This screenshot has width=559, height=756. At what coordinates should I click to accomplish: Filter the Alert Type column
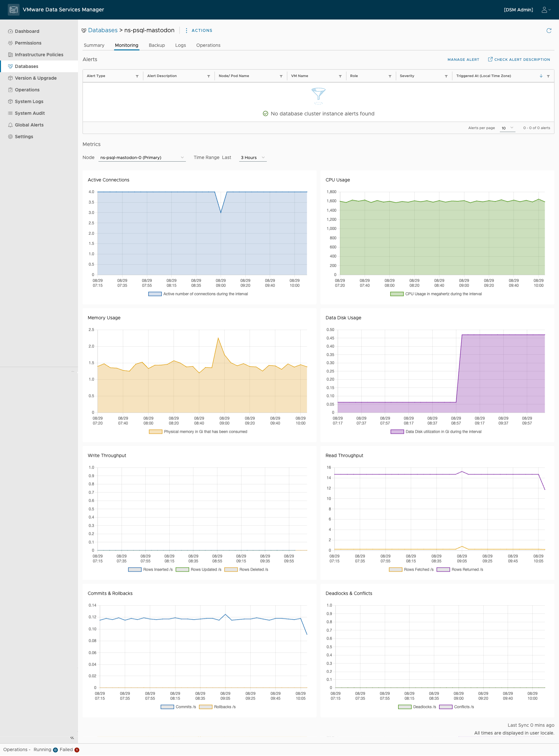click(137, 76)
